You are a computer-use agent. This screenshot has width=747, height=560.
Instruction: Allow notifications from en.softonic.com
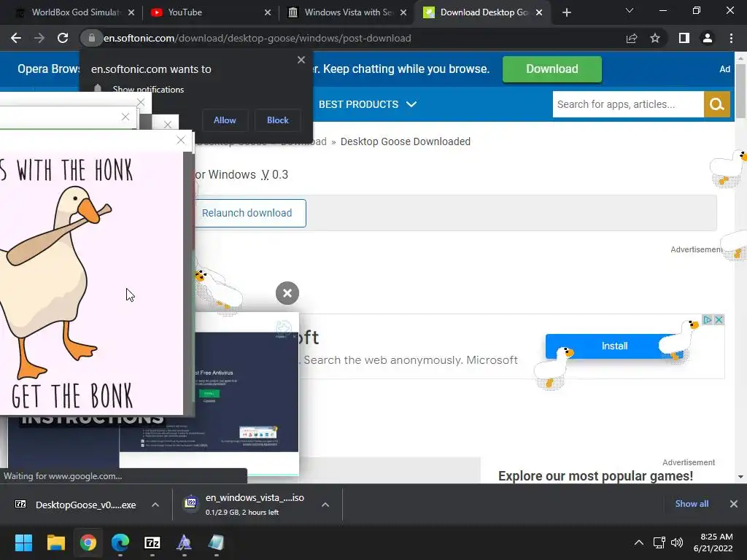225,120
